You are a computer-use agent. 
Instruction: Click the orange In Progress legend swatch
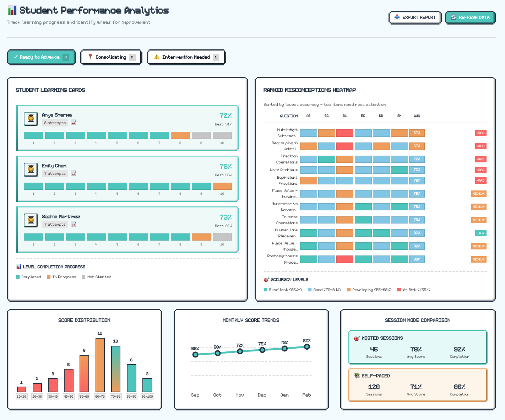coord(49,277)
